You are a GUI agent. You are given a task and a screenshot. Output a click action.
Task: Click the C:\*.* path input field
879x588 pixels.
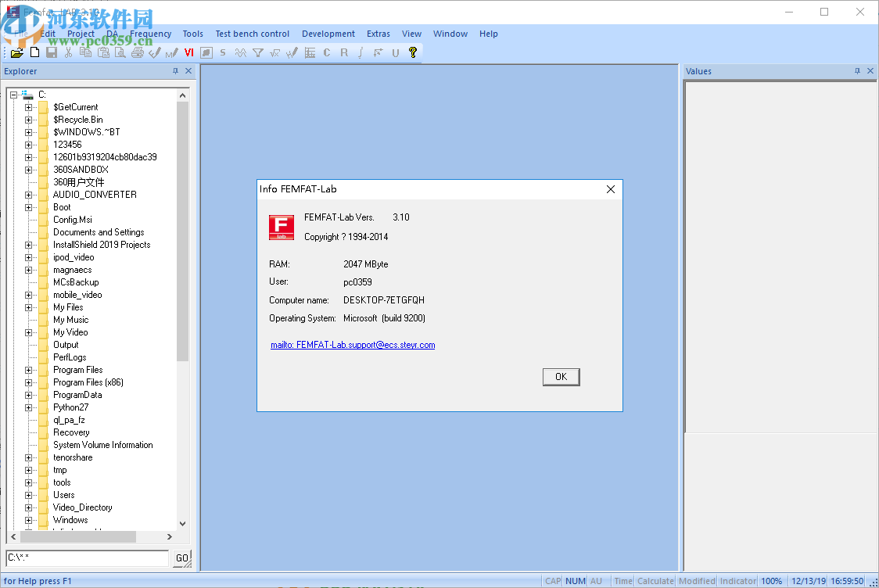[x=88, y=558]
